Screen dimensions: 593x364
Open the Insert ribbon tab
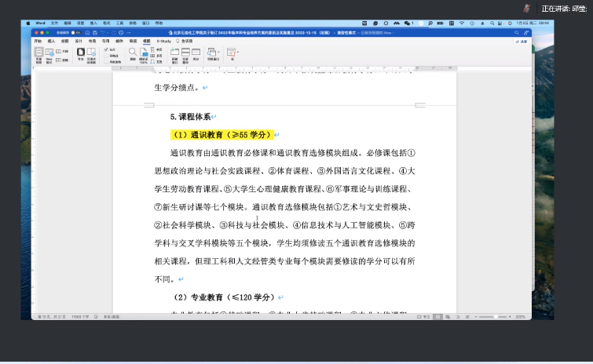pyautogui.click(x=52, y=40)
